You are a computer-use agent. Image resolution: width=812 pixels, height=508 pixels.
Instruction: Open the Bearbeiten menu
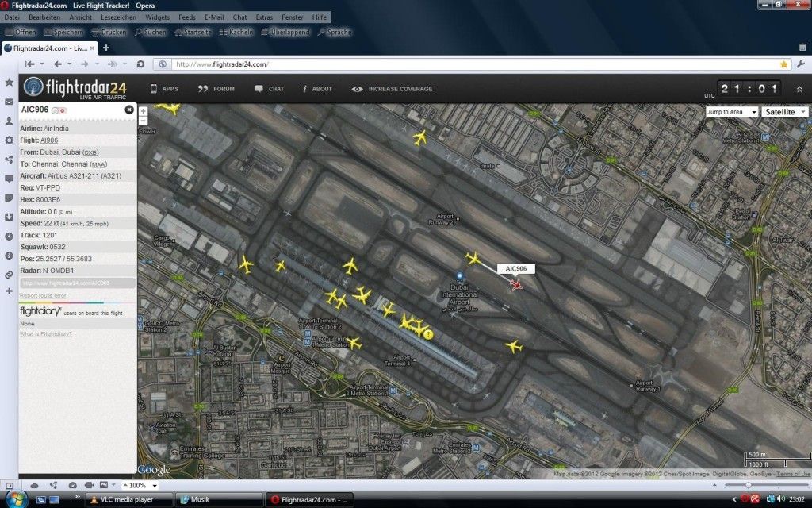pyautogui.click(x=44, y=17)
